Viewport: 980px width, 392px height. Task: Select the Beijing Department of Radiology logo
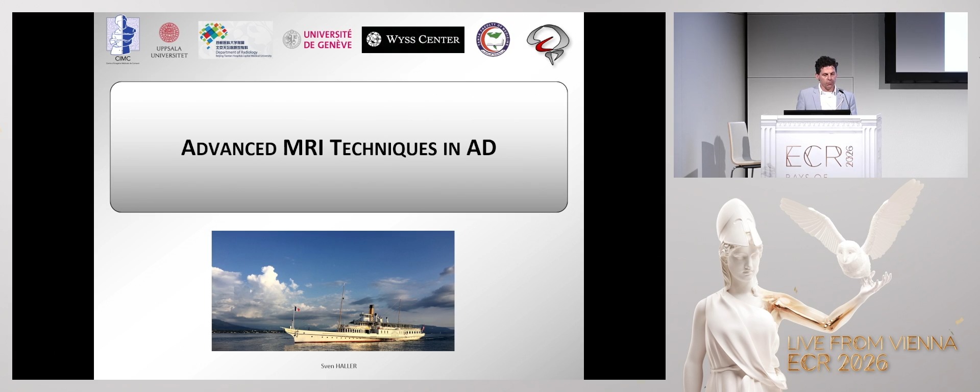click(x=235, y=40)
